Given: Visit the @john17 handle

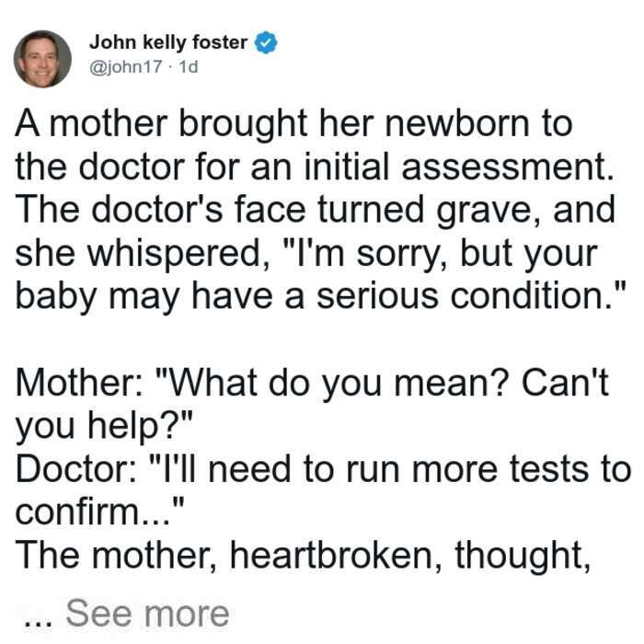Looking at the screenshot, I should [126, 66].
